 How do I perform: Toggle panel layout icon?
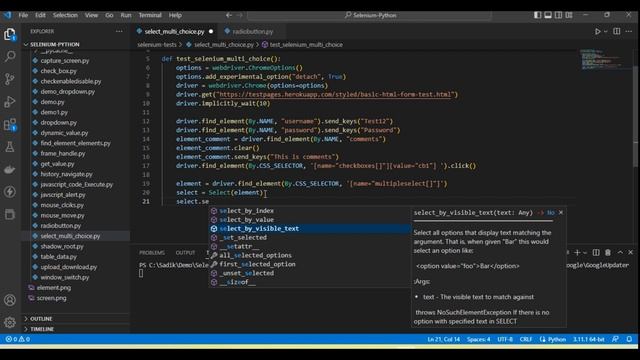548,15
